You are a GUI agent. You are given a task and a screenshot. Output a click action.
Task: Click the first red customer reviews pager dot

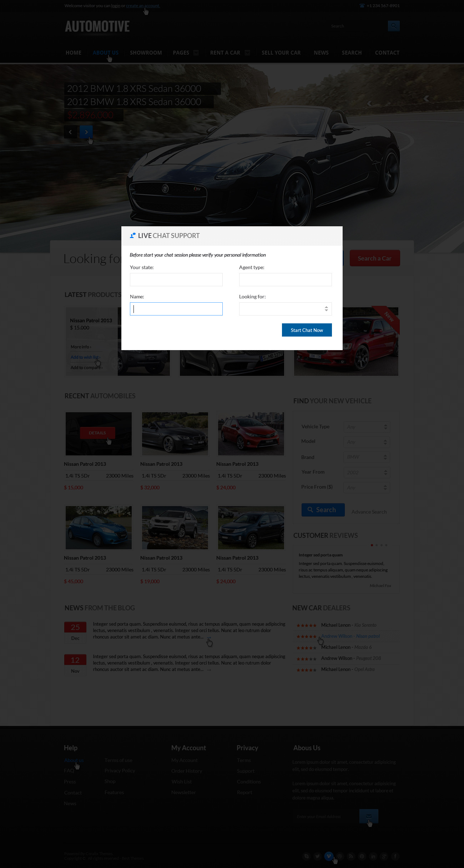point(372,545)
